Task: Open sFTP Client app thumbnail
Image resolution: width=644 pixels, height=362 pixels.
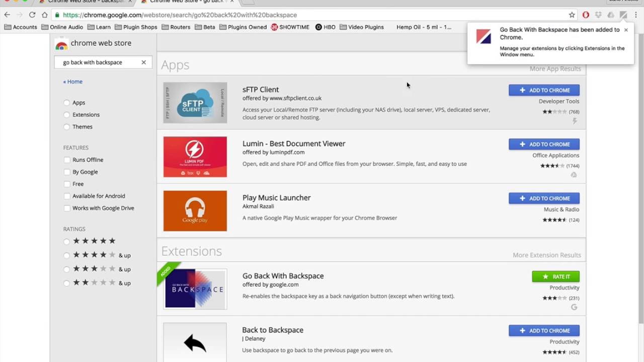Action: click(195, 103)
